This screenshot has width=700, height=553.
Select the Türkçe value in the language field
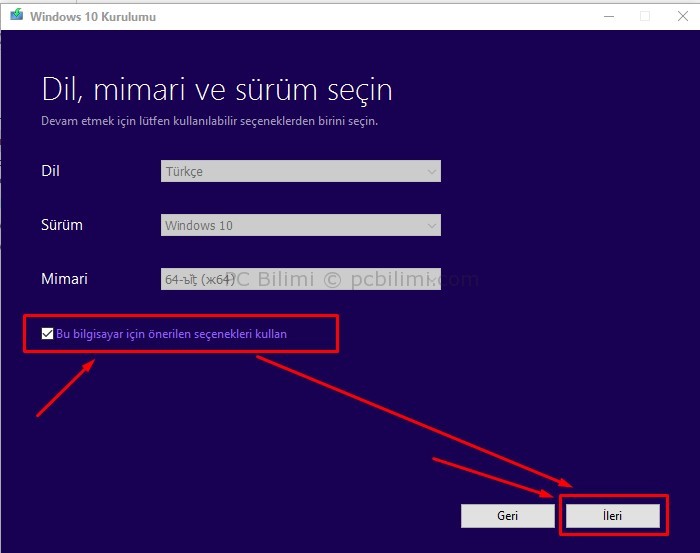[x=184, y=172]
